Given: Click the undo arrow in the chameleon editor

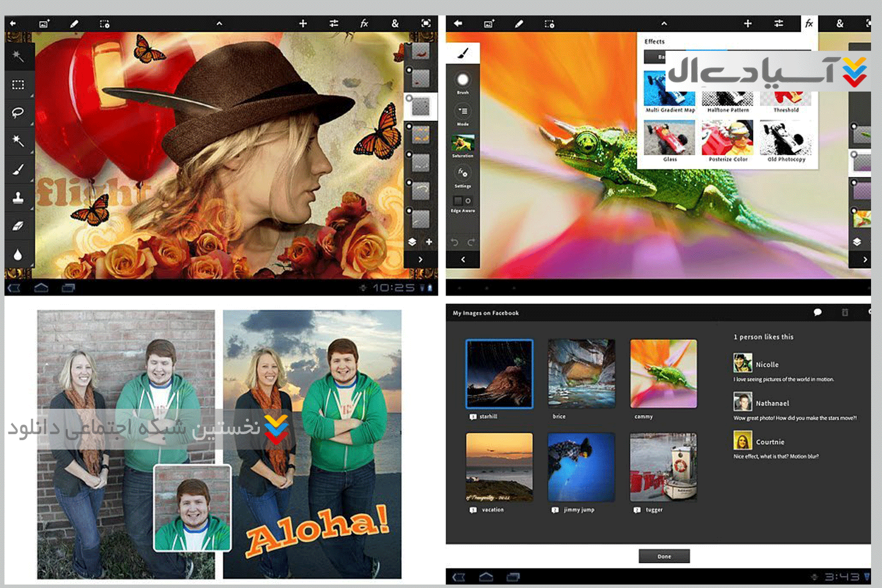Looking at the screenshot, I should pyautogui.click(x=454, y=242).
